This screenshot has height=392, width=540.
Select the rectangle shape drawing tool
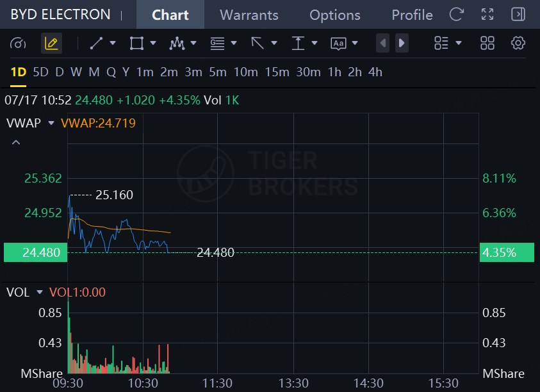[x=136, y=44]
